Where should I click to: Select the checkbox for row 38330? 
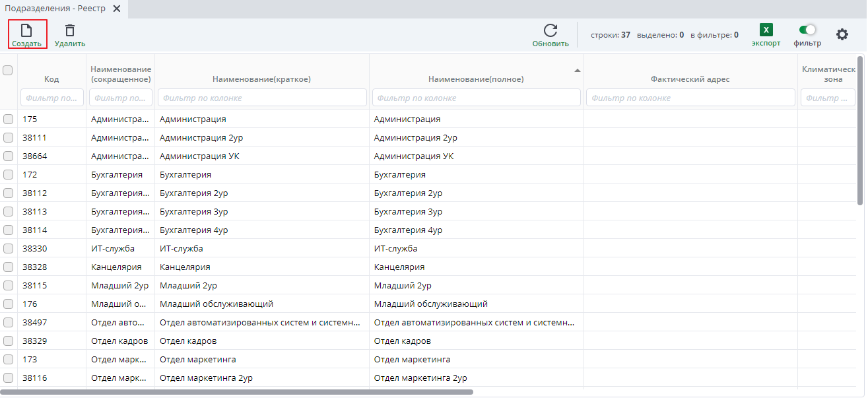pos(8,249)
